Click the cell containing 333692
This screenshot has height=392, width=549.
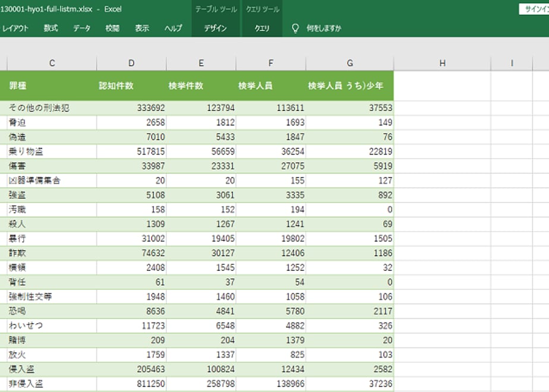click(131, 108)
